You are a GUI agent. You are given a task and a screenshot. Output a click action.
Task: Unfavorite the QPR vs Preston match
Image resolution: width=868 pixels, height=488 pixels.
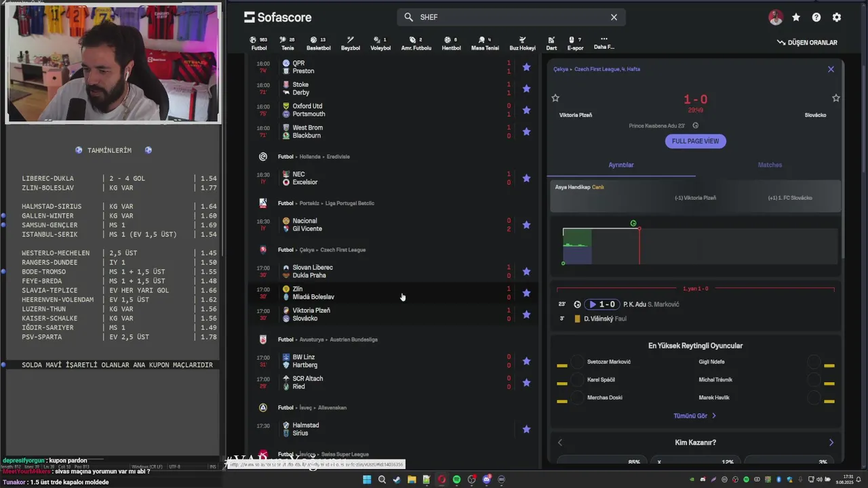(x=526, y=67)
